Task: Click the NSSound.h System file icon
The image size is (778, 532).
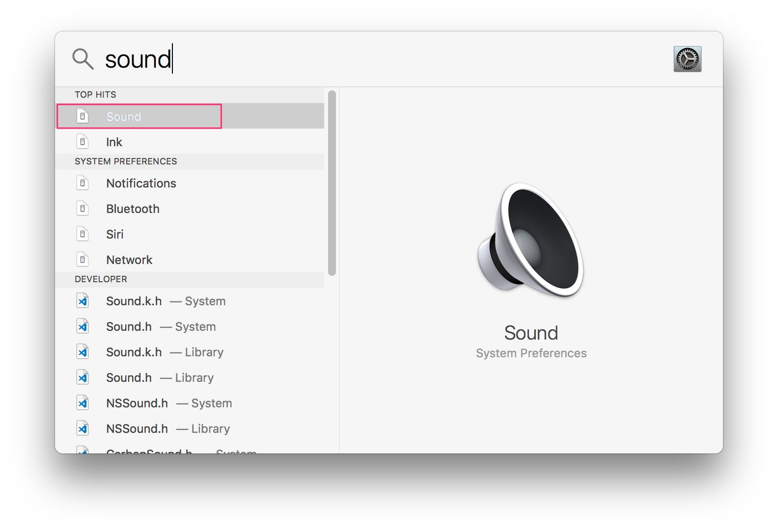Action: (x=83, y=403)
